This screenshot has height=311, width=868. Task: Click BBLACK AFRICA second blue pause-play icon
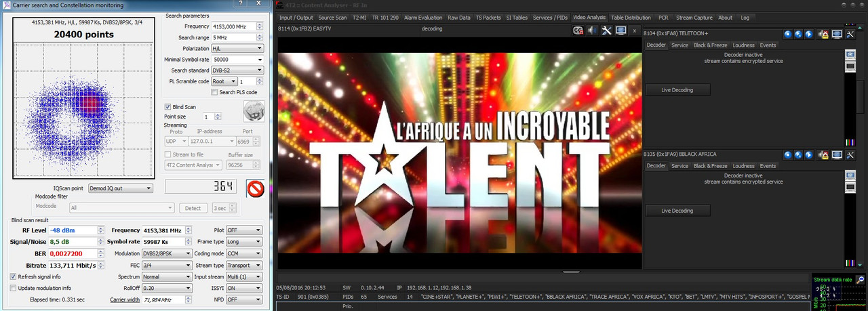(798, 154)
